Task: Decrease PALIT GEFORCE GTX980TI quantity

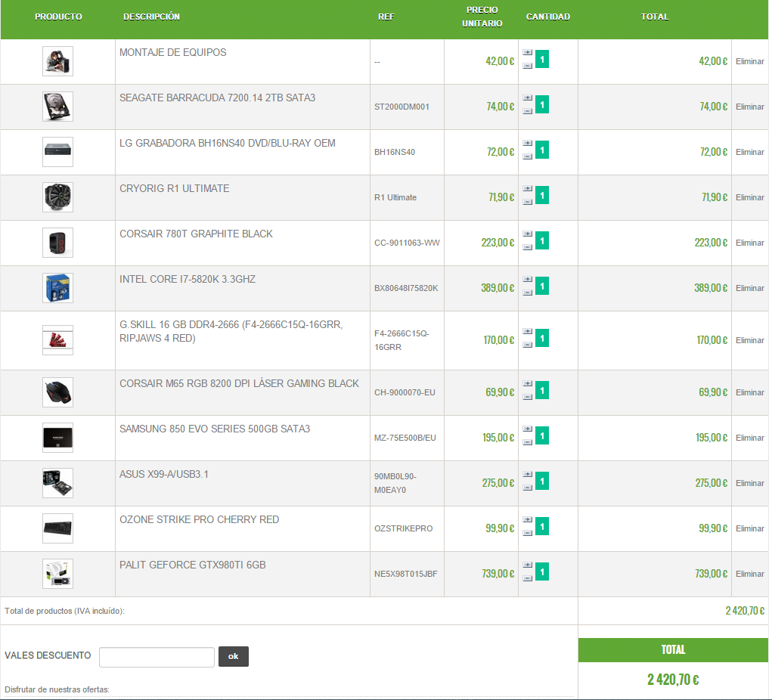Action: pyautogui.click(x=527, y=578)
